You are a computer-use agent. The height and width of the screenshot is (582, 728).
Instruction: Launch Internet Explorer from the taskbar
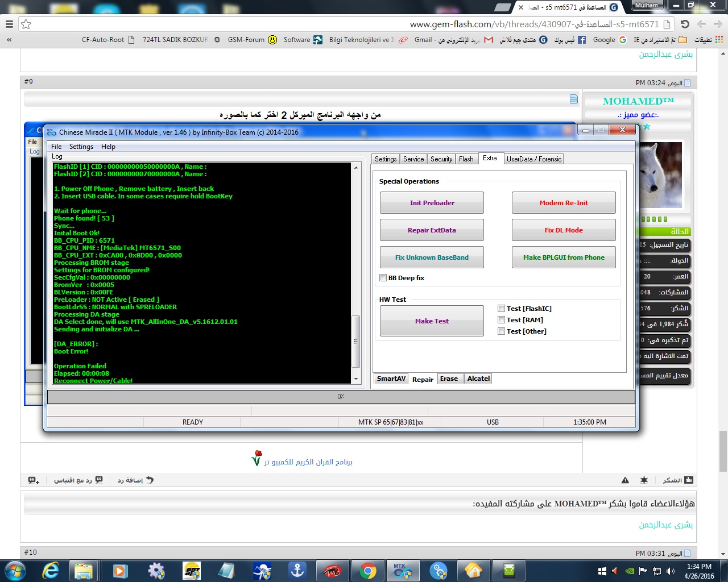51,571
